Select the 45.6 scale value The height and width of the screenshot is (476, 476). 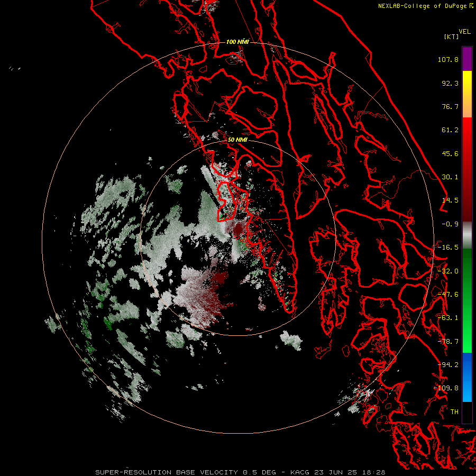[x=450, y=153]
